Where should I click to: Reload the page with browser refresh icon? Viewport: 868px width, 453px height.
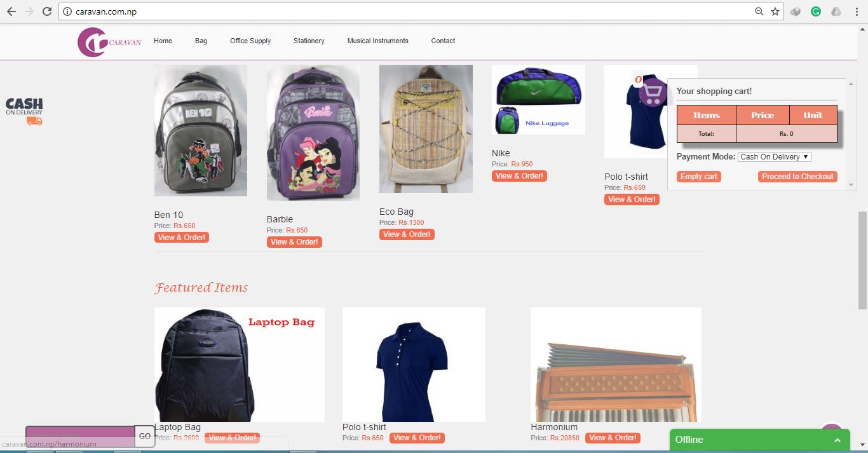point(47,11)
